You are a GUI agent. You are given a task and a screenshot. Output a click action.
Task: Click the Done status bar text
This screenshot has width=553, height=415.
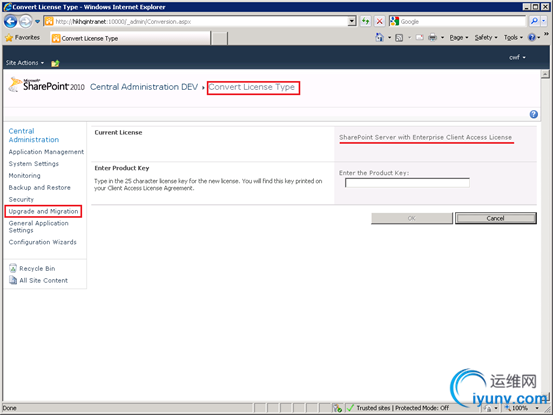coord(10,408)
